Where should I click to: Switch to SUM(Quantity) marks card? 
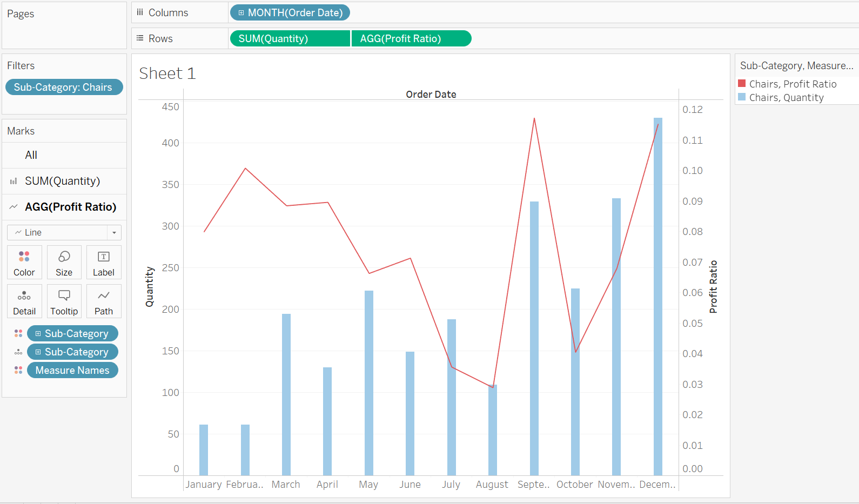tap(62, 182)
